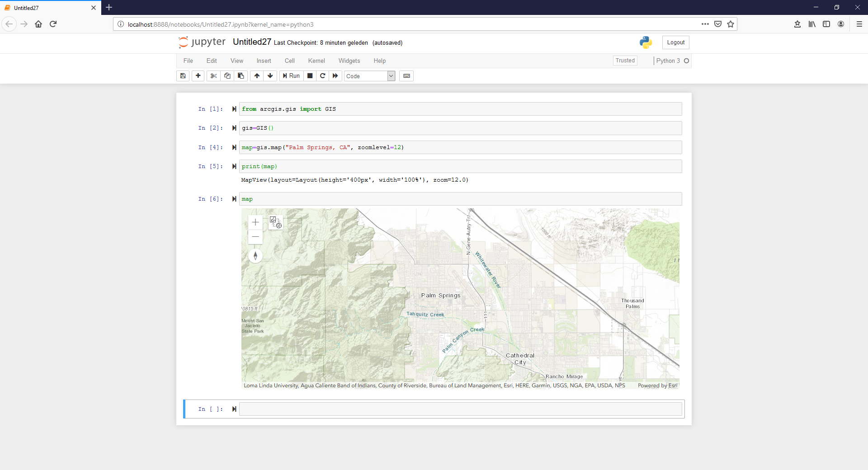The image size is (868, 470).
Task: Click the Jupyter logo
Action: pos(202,42)
